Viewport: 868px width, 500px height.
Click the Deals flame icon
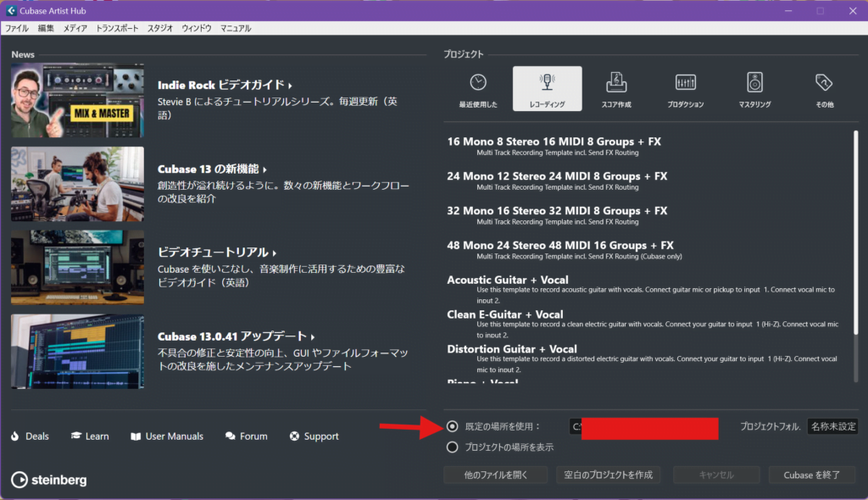[x=15, y=436]
